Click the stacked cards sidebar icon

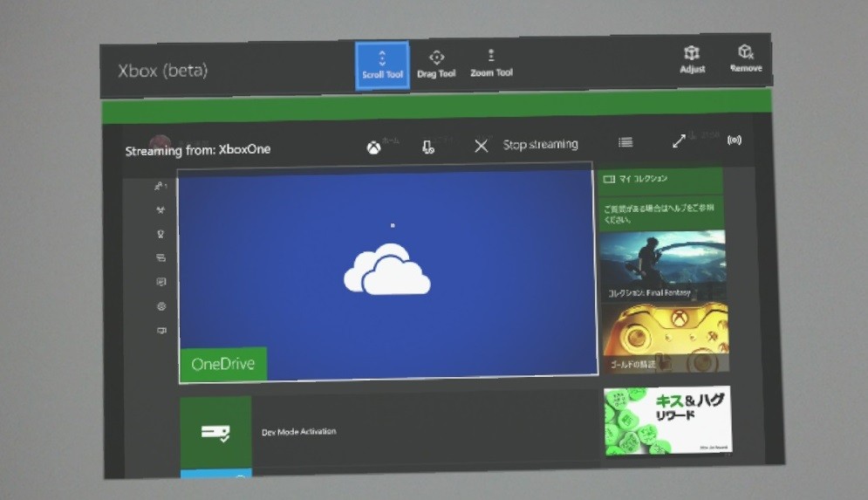pyautogui.click(x=161, y=257)
